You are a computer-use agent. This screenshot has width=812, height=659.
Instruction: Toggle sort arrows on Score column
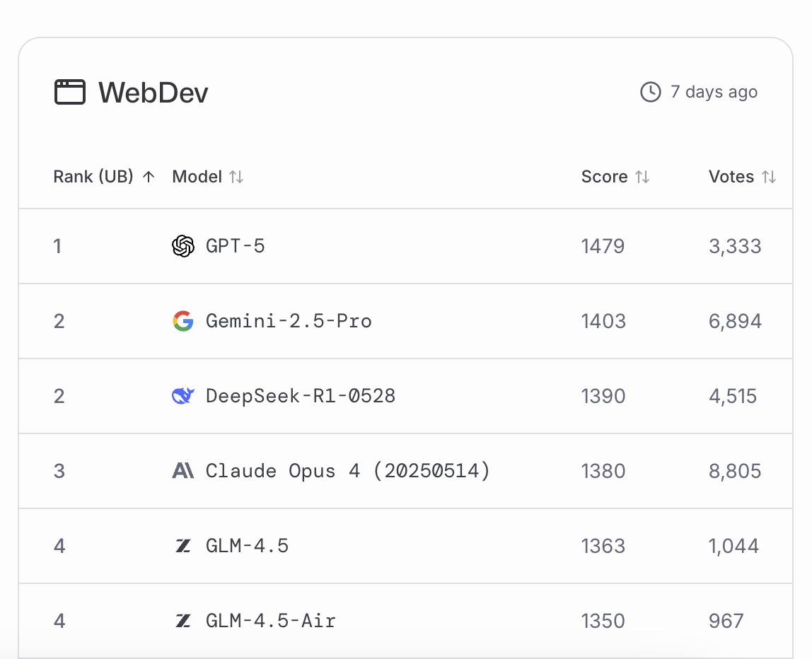(643, 177)
